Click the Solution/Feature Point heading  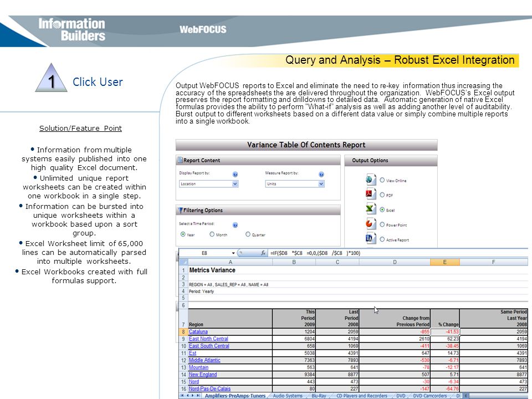pyautogui.click(x=80, y=128)
